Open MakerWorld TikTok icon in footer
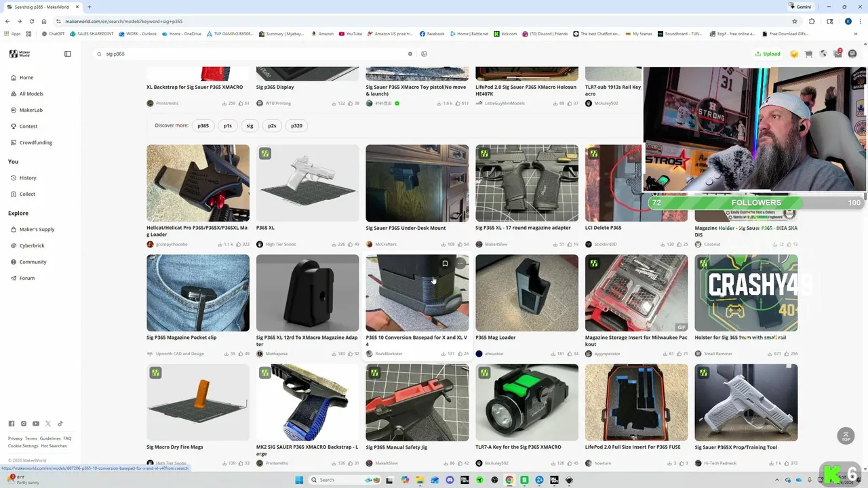 point(60,424)
